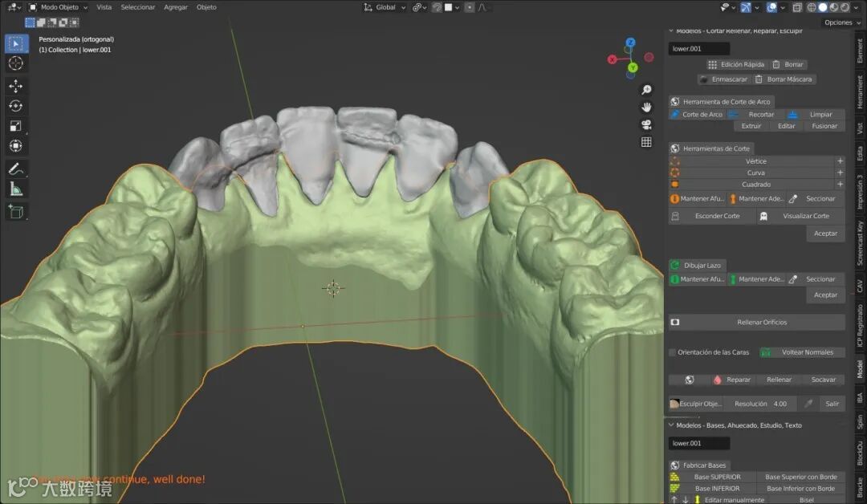Screen dimensions: 867x504
Task: Toggle viewport gizmos display button
Action: coord(746,7)
